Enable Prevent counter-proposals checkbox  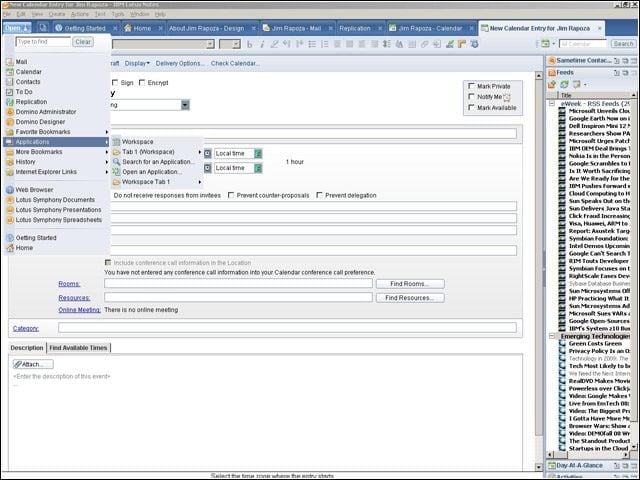coord(231,195)
